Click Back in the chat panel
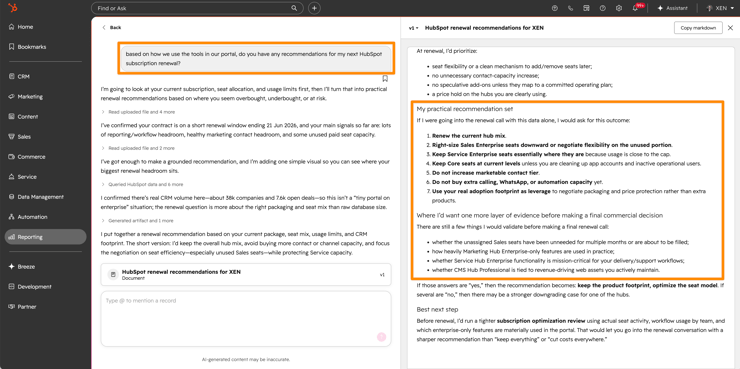This screenshot has width=740, height=369. pyautogui.click(x=111, y=27)
